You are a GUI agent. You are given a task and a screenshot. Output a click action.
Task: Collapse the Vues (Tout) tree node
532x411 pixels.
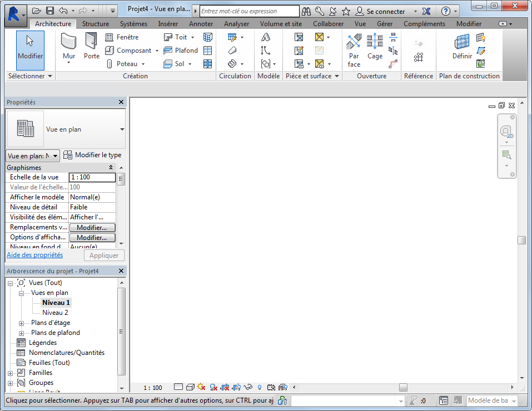[x=10, y=283]
